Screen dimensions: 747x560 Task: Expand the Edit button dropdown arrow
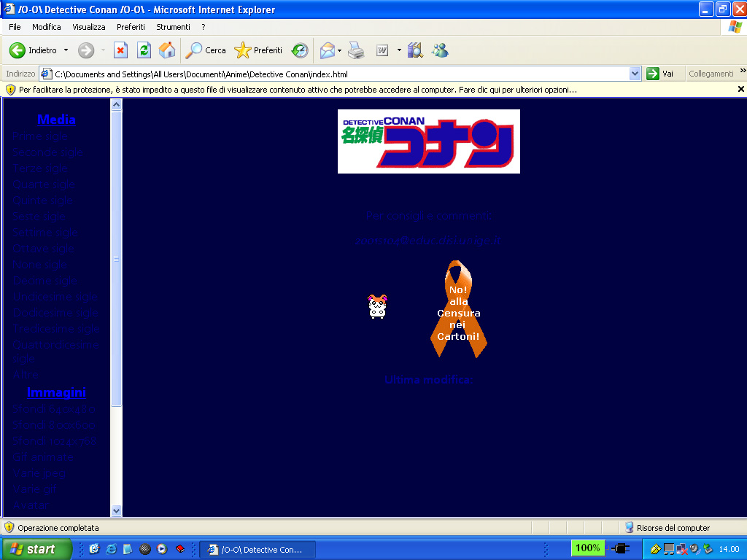coord(399,50)
